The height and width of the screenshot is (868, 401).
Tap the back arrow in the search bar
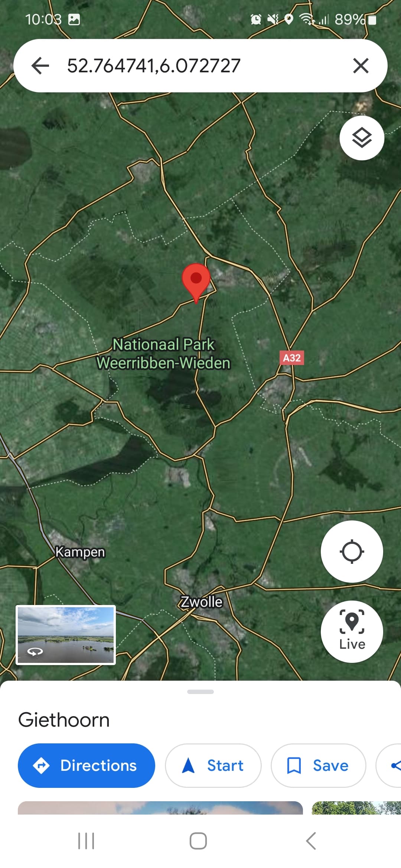(x=40, y=66)
